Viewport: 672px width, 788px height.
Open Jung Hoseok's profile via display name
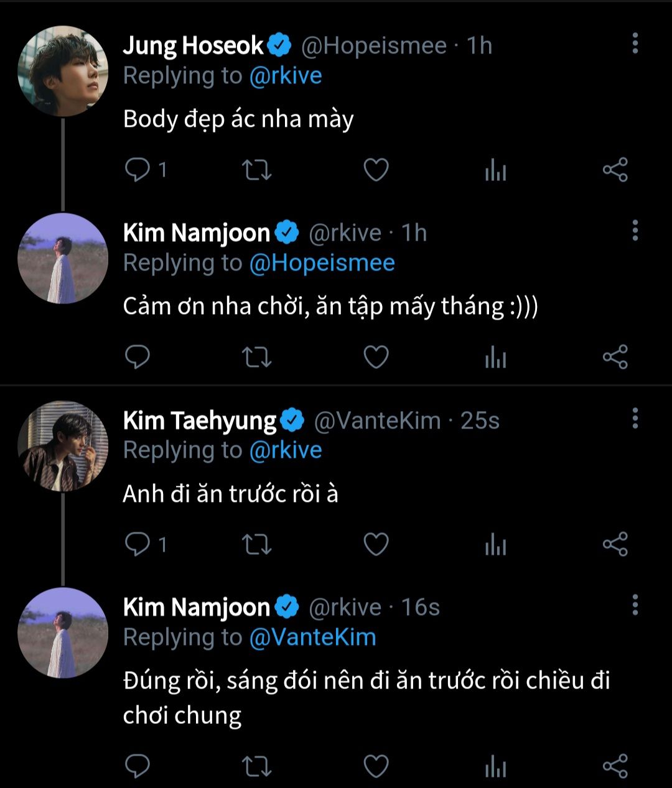tap(194, 45)
